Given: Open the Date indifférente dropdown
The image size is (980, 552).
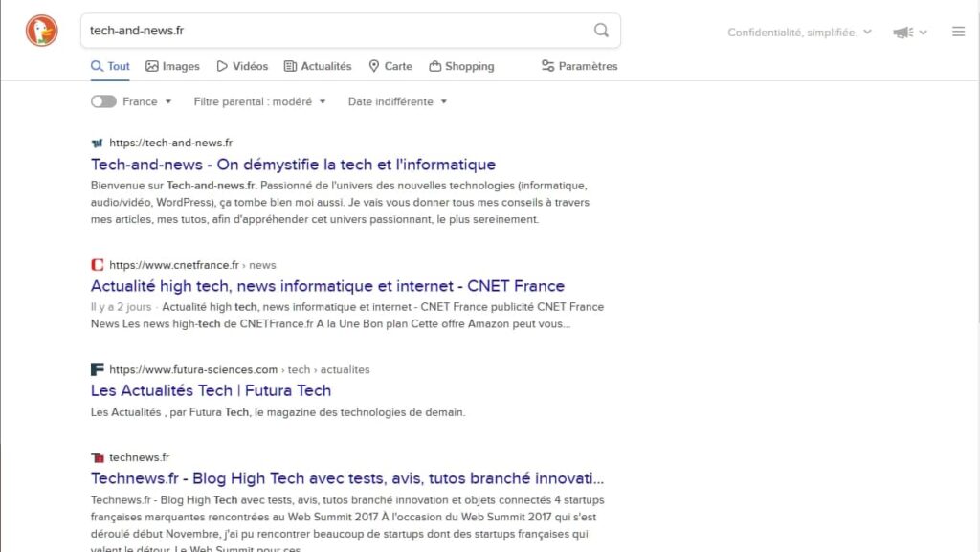Looking at the screenshot, I should [396, 100].
